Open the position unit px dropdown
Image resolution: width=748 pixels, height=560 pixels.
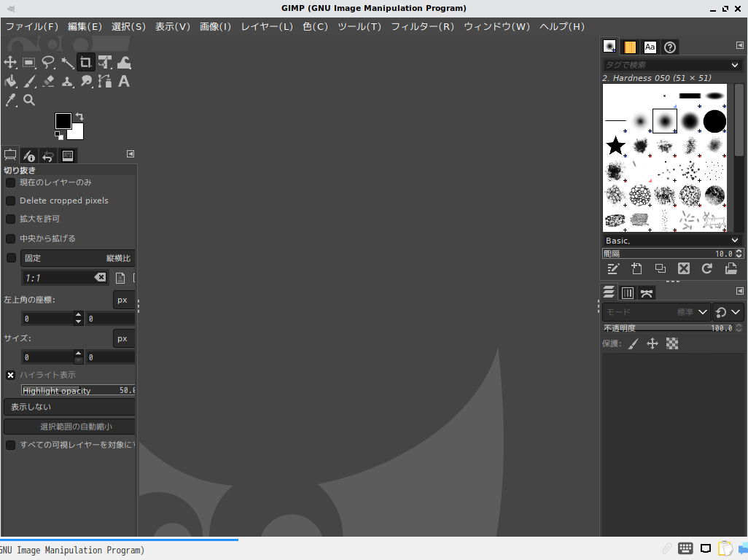124,300
